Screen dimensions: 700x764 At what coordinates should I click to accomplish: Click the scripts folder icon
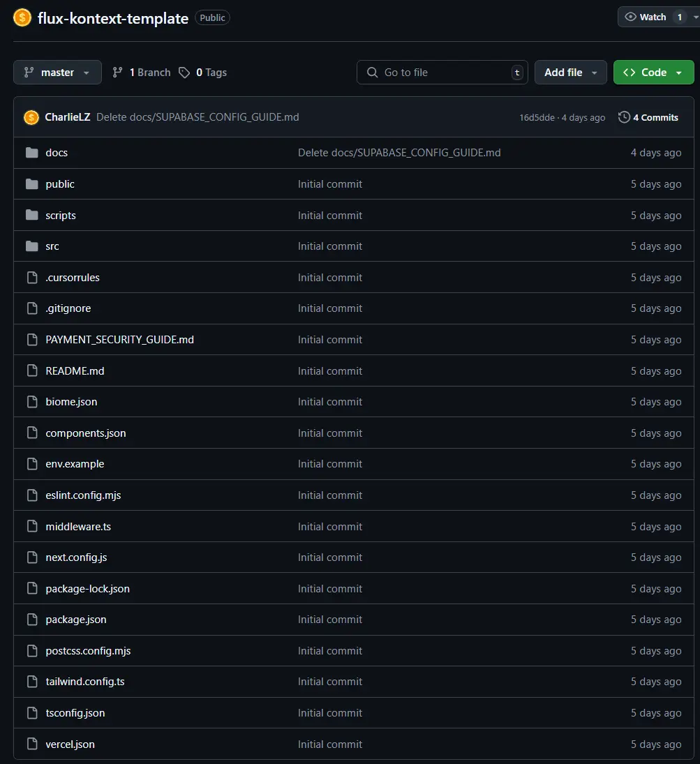[31, 215]
